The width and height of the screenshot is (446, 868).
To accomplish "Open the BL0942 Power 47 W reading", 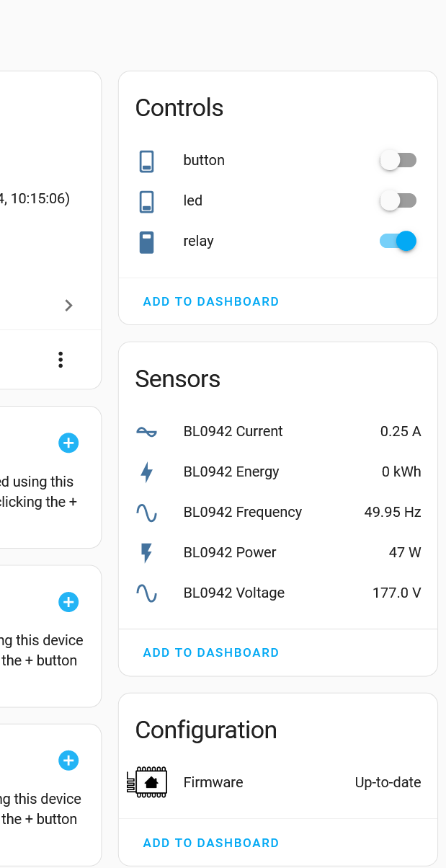I will (404, 553).
